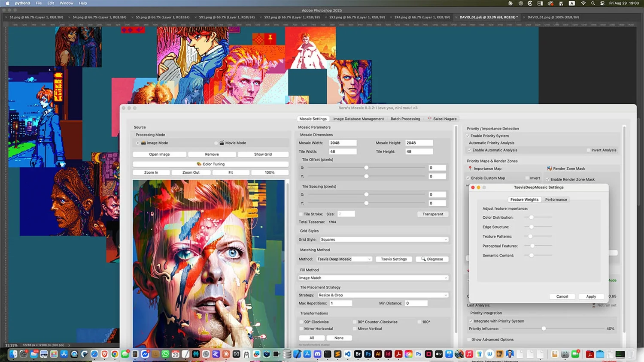Viewport: 644px width, 362px height.
Task: Open ChatGPT from the Dock
Action: [x=206, y=354]
